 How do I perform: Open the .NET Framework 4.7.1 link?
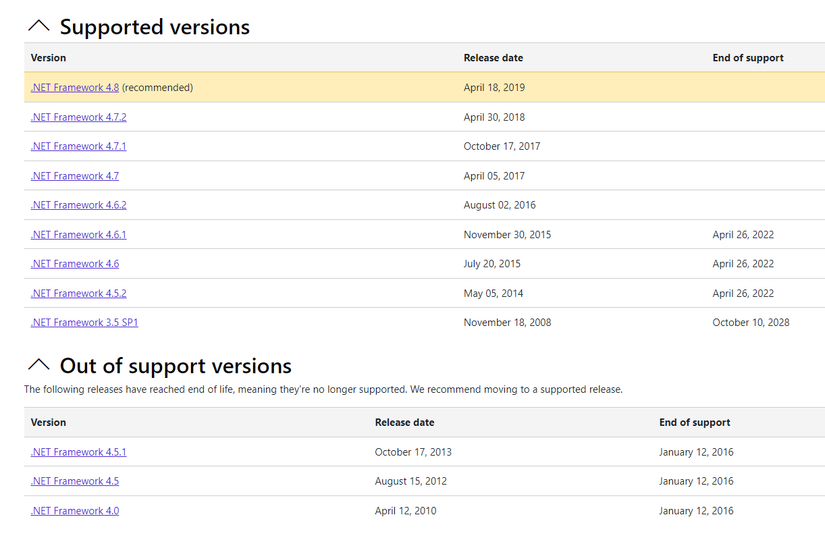tap(78, 146)
